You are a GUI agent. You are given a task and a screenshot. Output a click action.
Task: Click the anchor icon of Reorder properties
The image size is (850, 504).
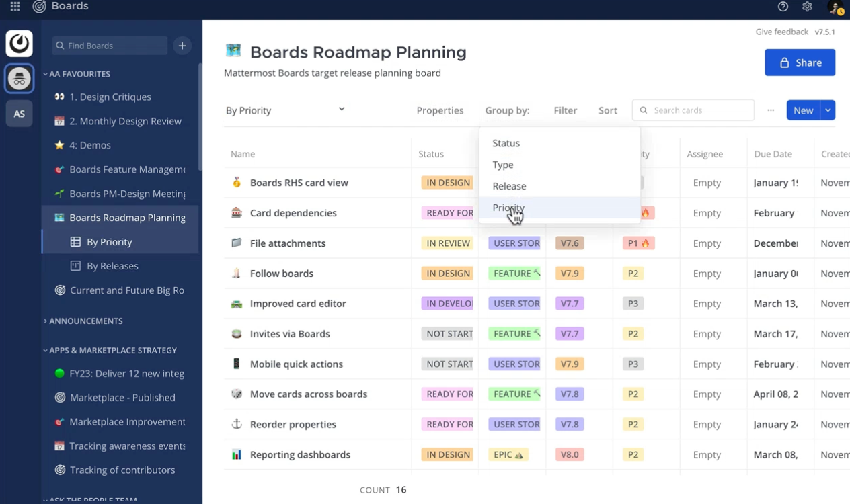(x=237, y=425)
